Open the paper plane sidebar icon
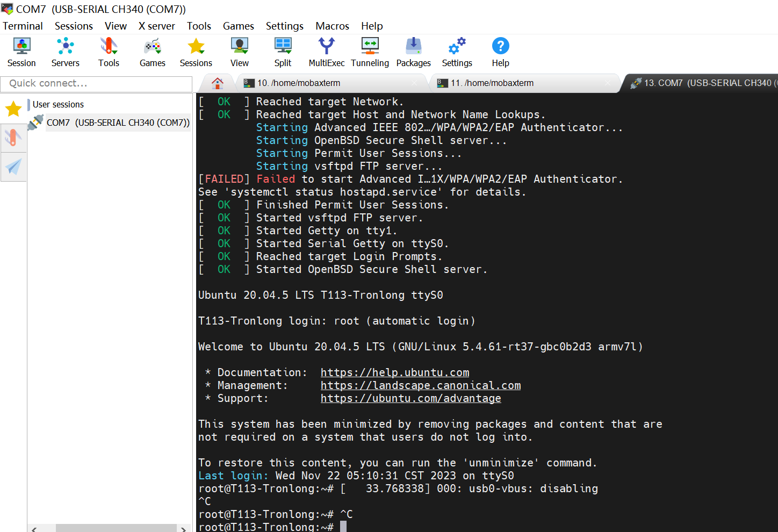The height and width of the screenshot is (532, 778). (13, 167)
